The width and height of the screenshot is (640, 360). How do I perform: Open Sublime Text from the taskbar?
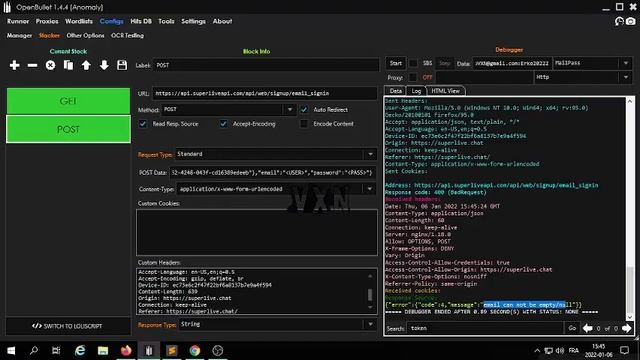(172, 351)
